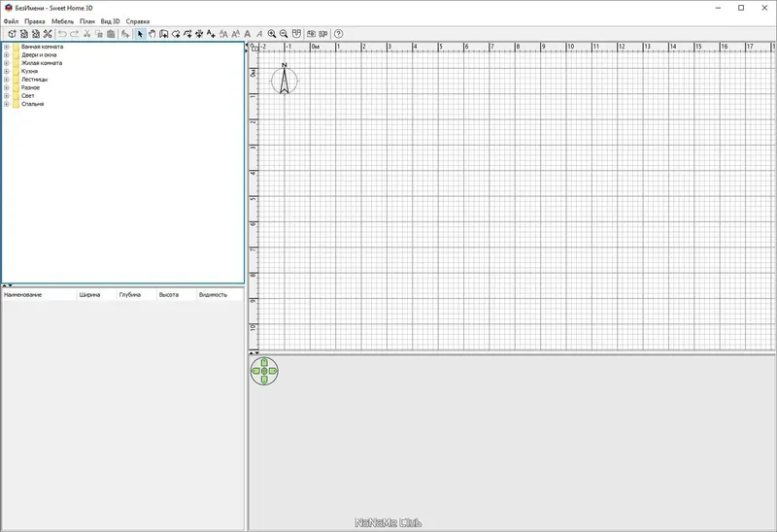Open Preferences via the tools icon
This screenshot has height=532, width=777.
click(48, 34)
